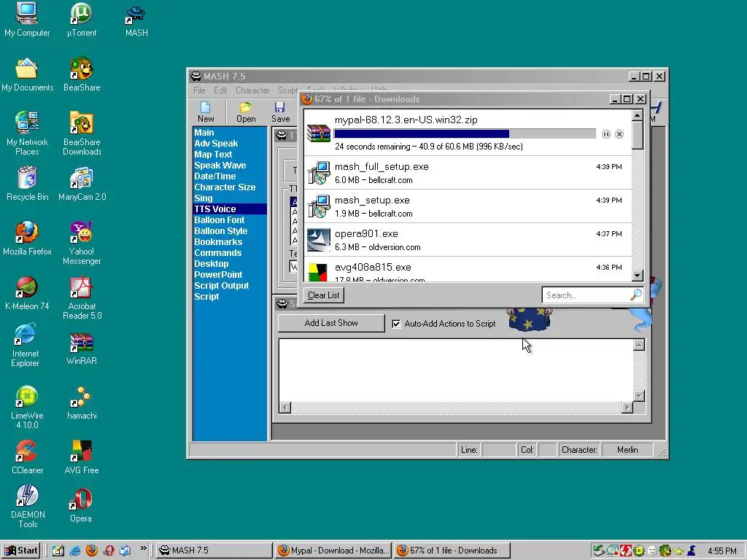This screenshot has height=560, width=747.
Task: Select Commands in the sidebar
Action: pos(230,253)
